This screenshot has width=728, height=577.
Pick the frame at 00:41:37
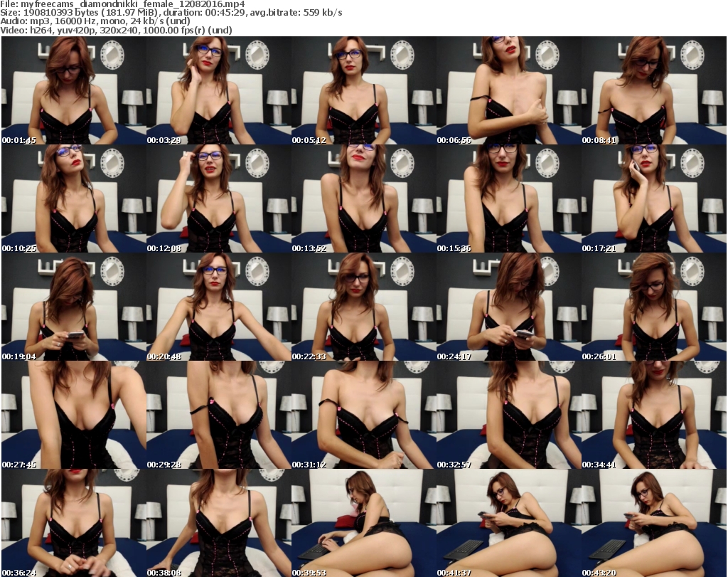[x=508, y=523]
